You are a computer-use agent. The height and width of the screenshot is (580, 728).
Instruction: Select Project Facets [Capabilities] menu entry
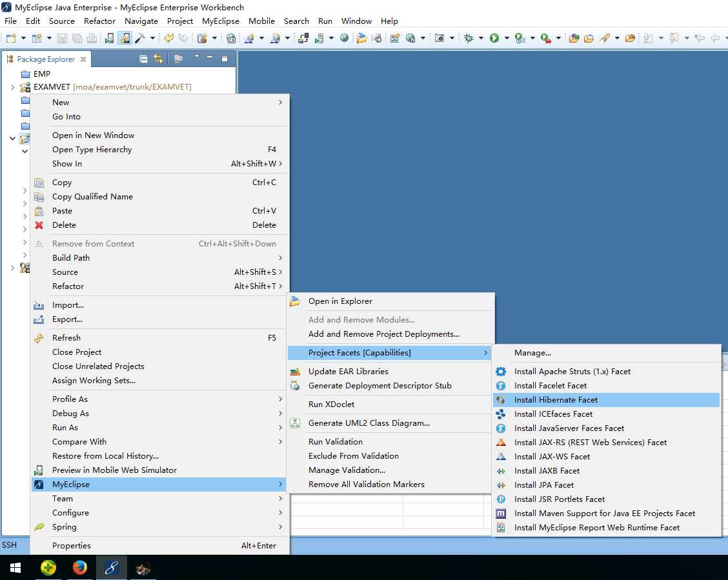pos(389,353)
